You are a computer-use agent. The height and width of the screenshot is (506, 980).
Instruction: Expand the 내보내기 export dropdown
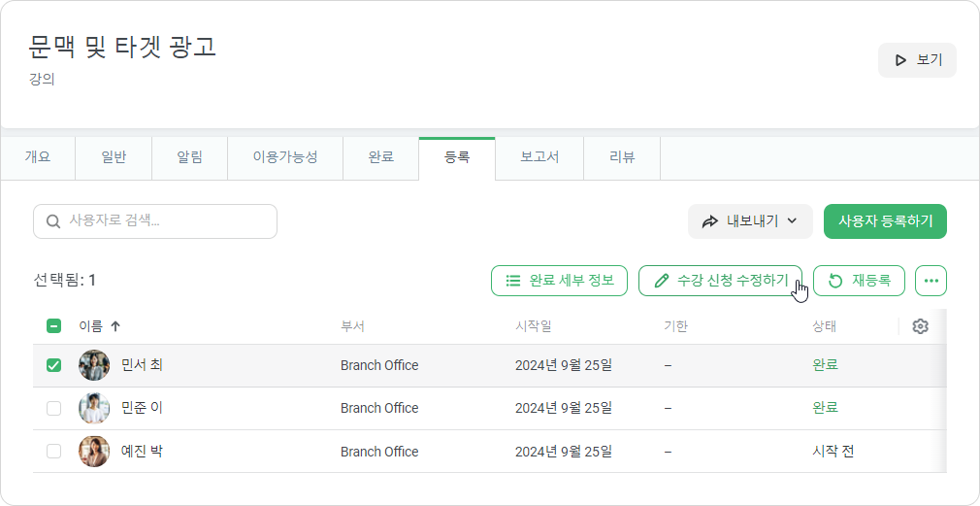(x=750, y=221)
